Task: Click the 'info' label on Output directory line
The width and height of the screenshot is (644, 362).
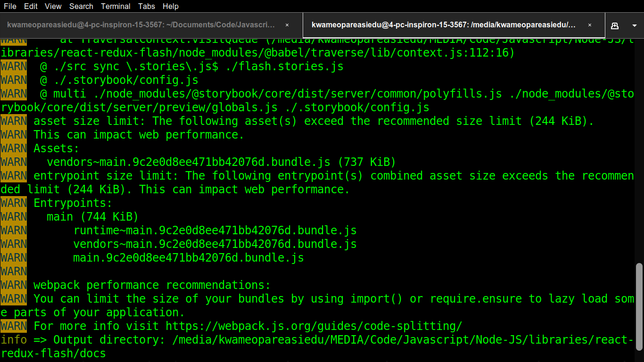Action: point(14,340)
